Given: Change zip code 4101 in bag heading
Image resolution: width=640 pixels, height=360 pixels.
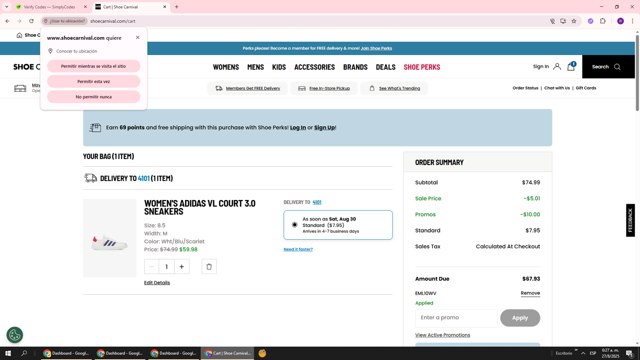Looking at the screenshot, I should 144,178.
